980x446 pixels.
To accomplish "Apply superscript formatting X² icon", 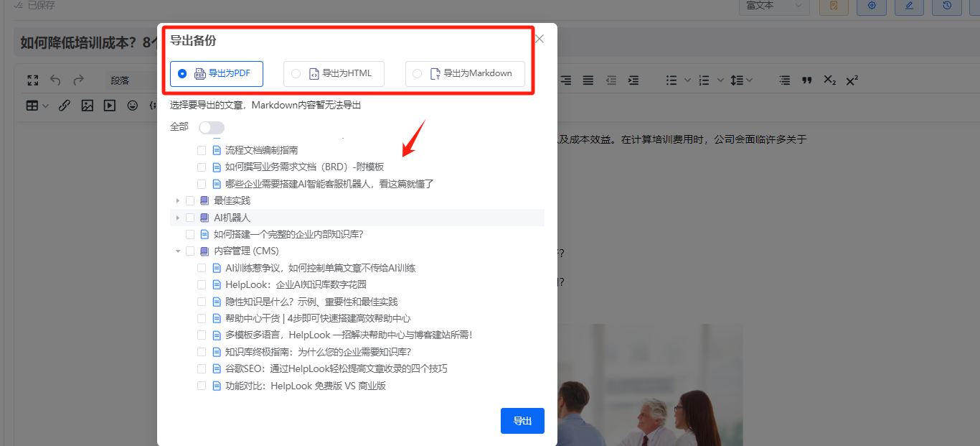I will pyautogui.click(x=852, y=80).
